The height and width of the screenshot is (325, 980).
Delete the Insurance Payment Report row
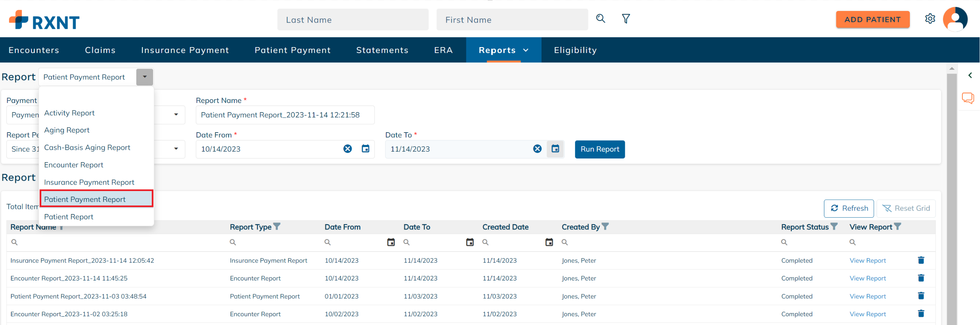click(x=921, y=260)
